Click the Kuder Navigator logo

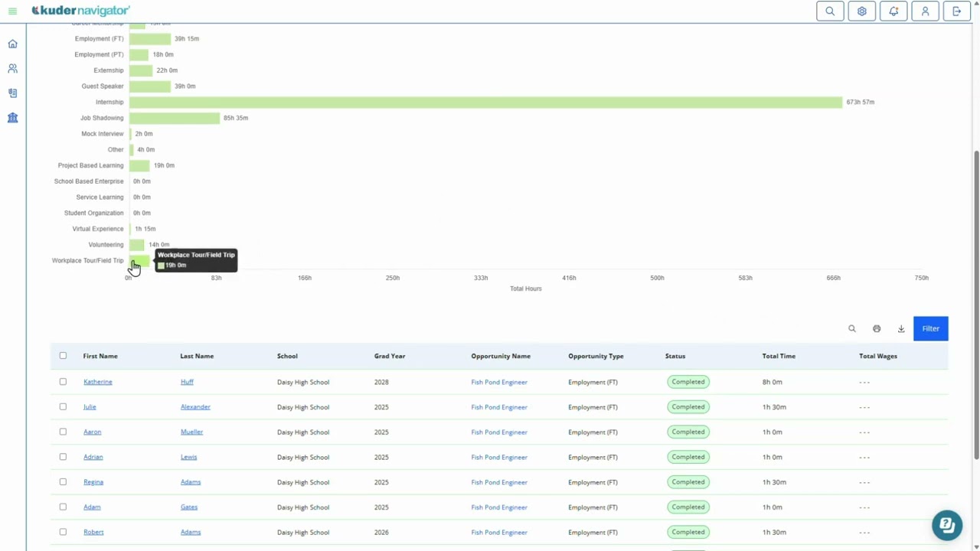(80, 11)
